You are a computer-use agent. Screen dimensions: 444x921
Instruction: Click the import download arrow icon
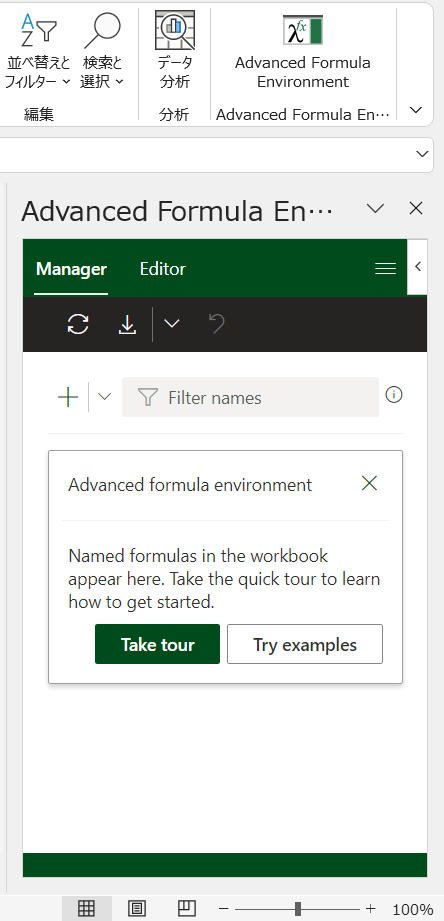pos(127,324)
